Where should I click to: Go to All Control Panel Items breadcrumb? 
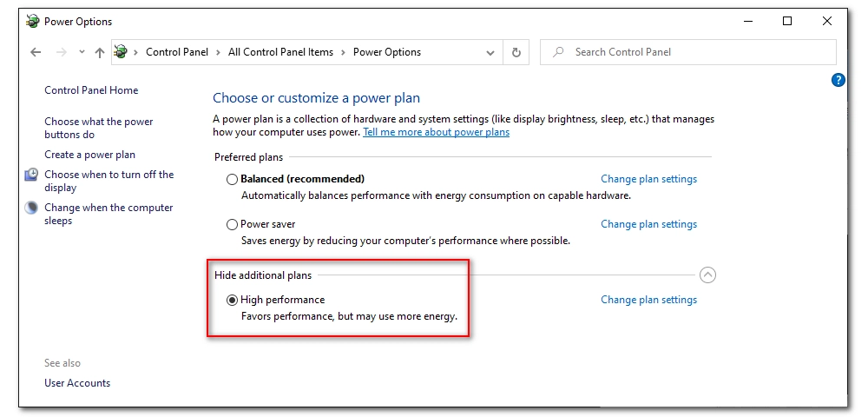tap(280, 52)
